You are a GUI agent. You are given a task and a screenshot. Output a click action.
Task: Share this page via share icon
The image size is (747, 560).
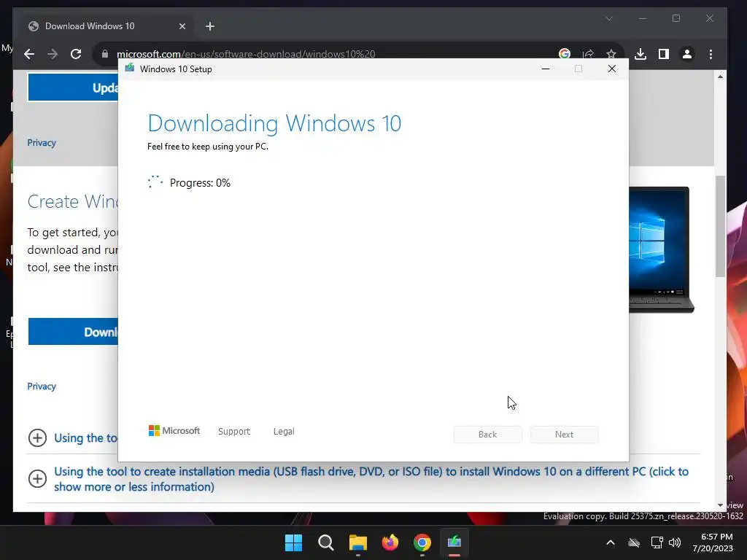pyautogui.click(x=588, y=54)
